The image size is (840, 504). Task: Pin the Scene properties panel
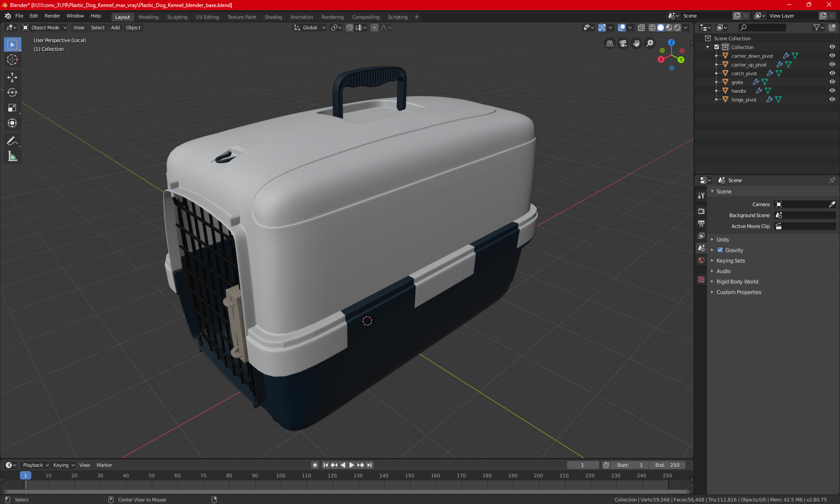point(832,180)
